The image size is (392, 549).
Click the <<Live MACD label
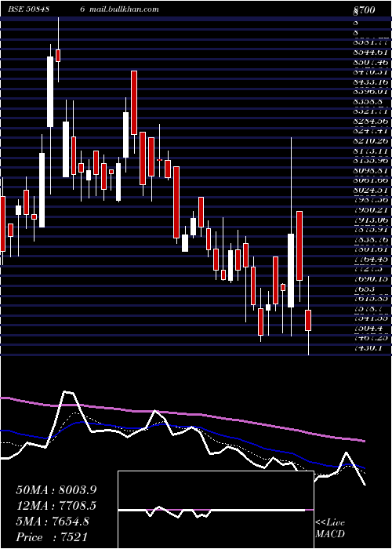[x=330, y=529]
